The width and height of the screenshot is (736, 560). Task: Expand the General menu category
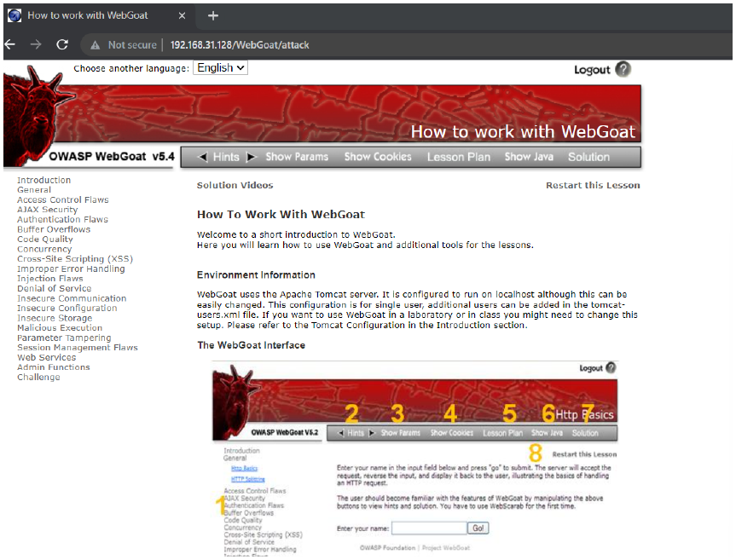click(x=34, y=190)
